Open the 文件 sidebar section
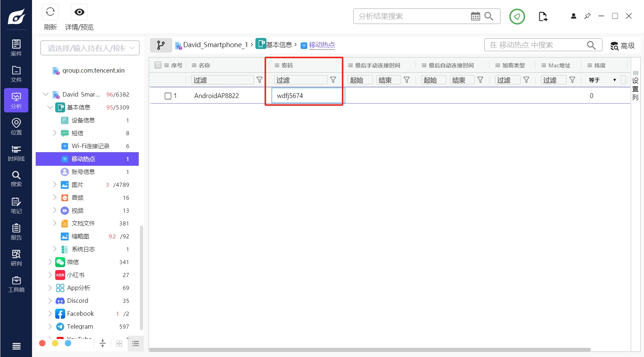The width and height of the screenshot is (644, 357). click(16, 74)
